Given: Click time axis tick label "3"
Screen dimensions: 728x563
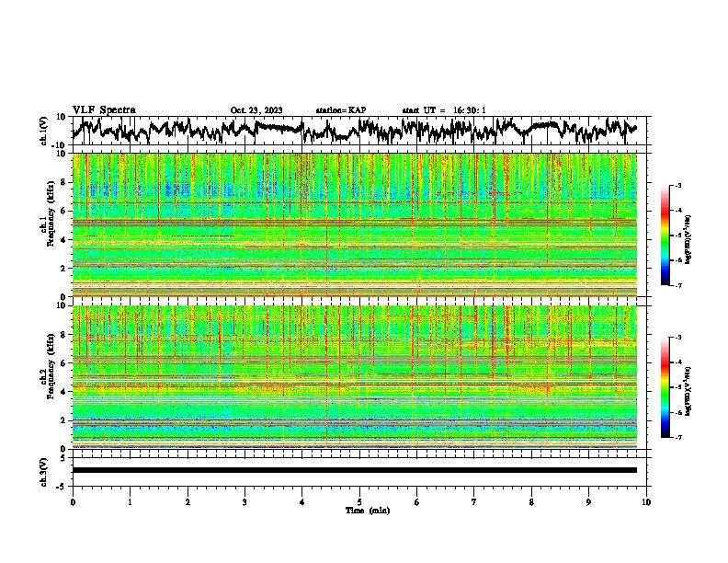Looking at the screenshot, I should [x=245, y=502].
